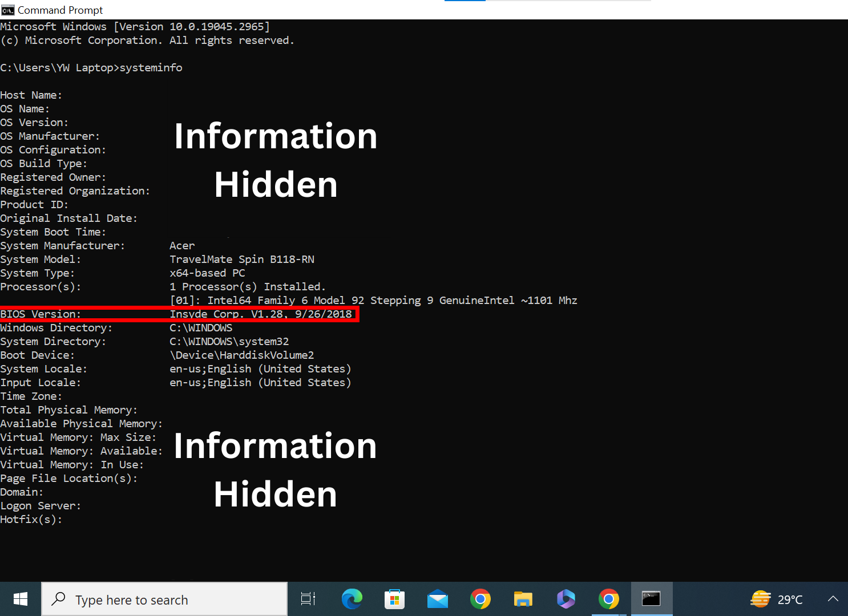Click the Logon Server label
The width and height of the screenshot is (848, 616).
pyautogui.click(x=41, y=506)
